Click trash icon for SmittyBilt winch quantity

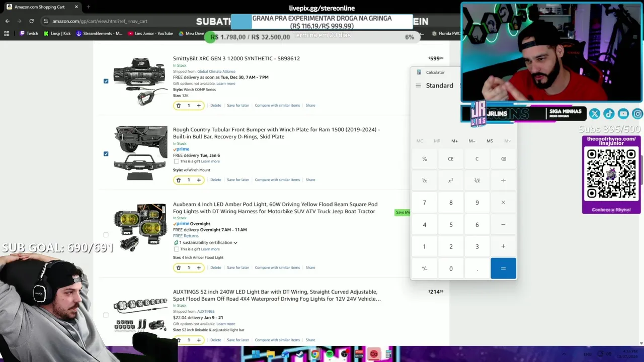[x=178, y=106]
